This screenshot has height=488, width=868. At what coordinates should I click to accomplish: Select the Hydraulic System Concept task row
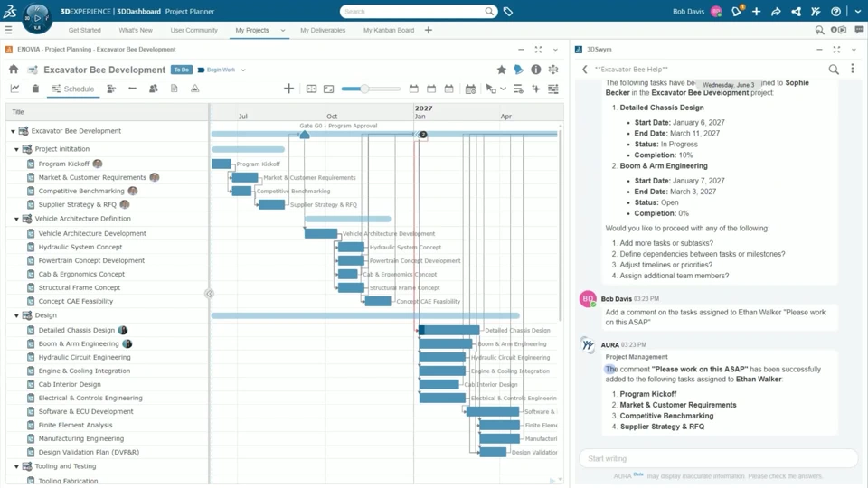click(x=107, y=247)
